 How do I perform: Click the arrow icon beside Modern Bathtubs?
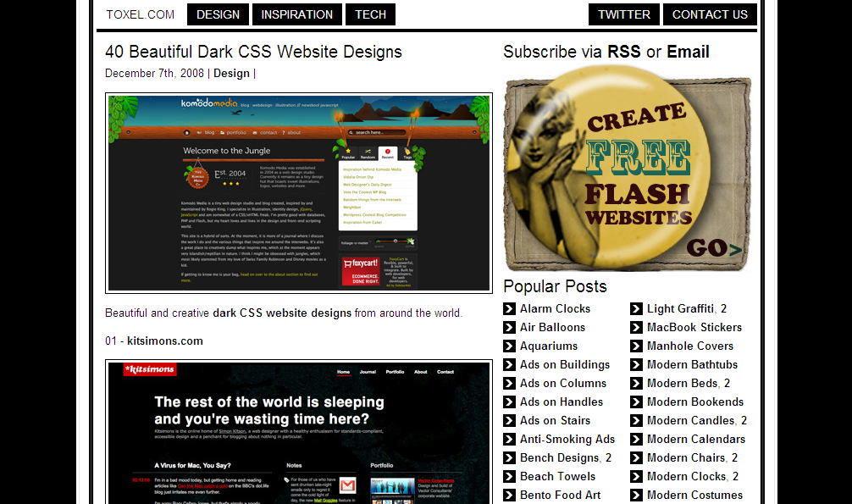click(x=636, y=365)
